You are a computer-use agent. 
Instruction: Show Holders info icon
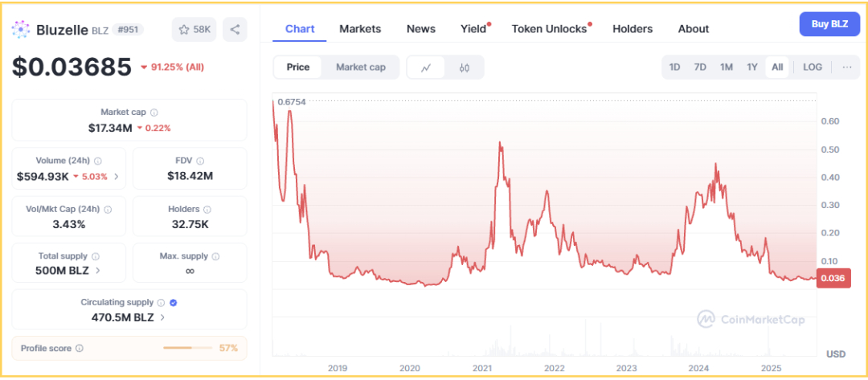[x=207, y=210]
